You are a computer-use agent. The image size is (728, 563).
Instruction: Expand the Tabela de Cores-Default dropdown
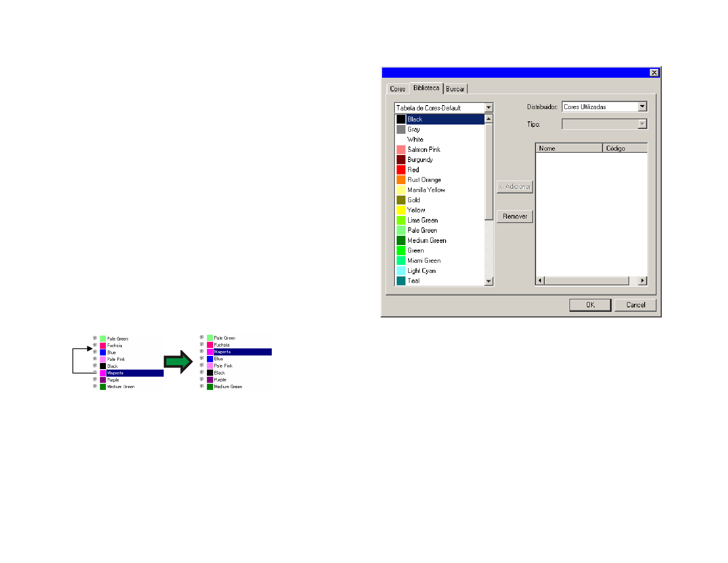488,108
